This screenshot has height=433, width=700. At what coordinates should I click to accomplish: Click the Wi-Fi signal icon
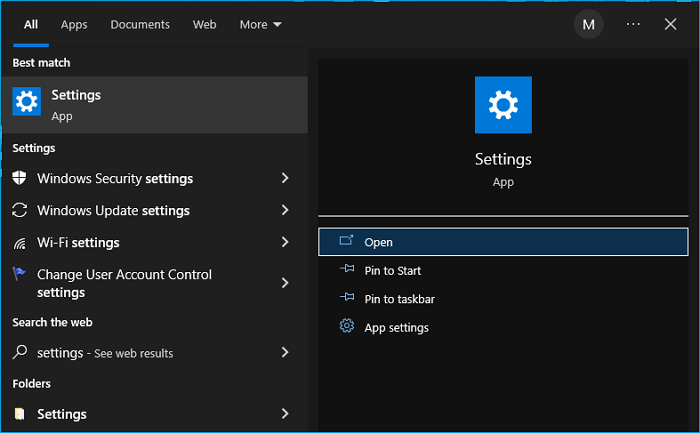pos(19,243)
